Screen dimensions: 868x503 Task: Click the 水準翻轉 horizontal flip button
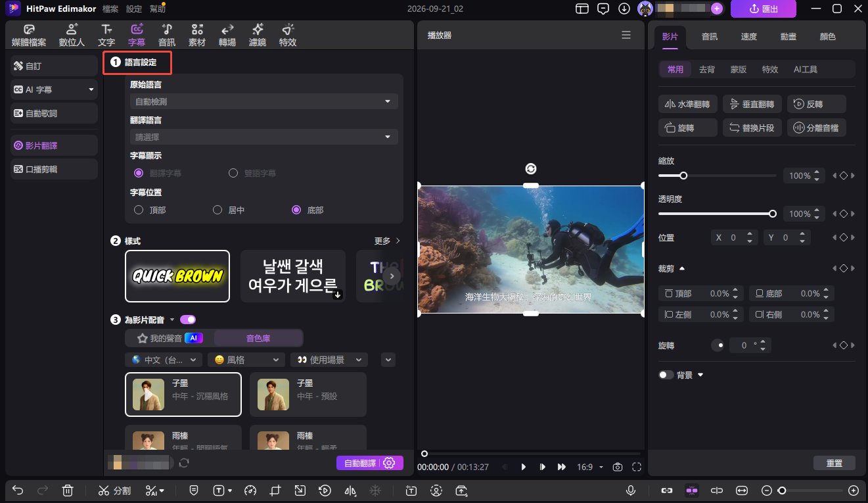[x=688, y=104]
